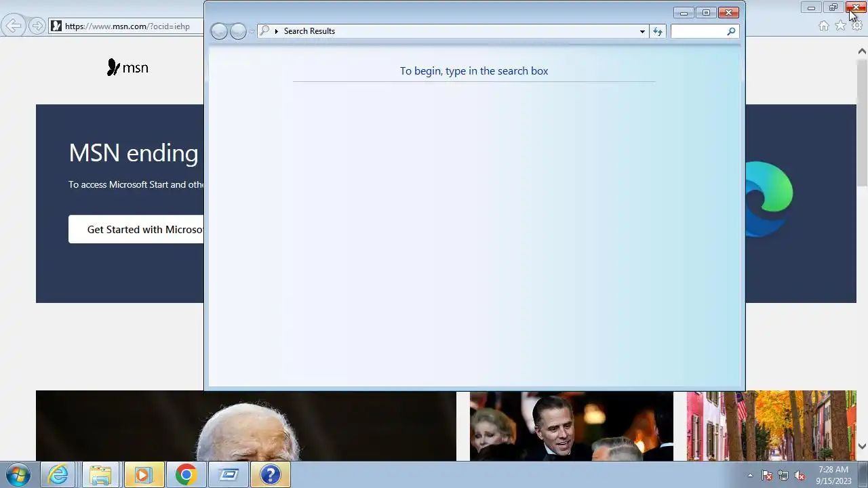Click the msn logo on the page
This screenshot has height=488, width=868.
click(x=127, y=67)
